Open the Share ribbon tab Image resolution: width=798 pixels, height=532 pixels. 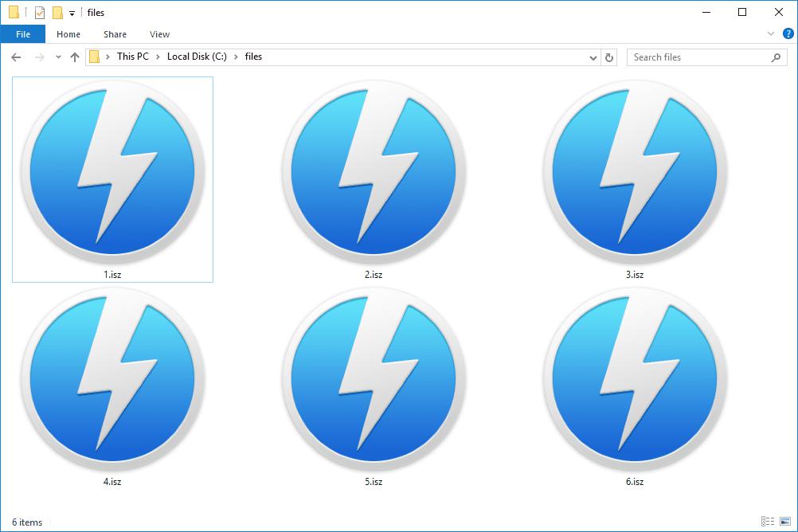(115, 34)
